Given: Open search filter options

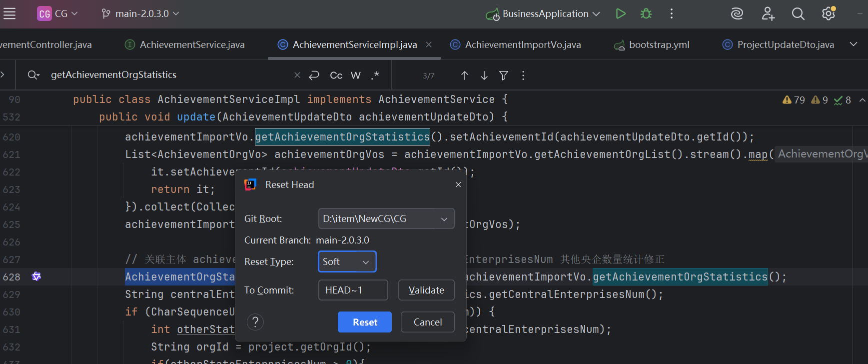Looking at the screenshot, I should [504, 75].
